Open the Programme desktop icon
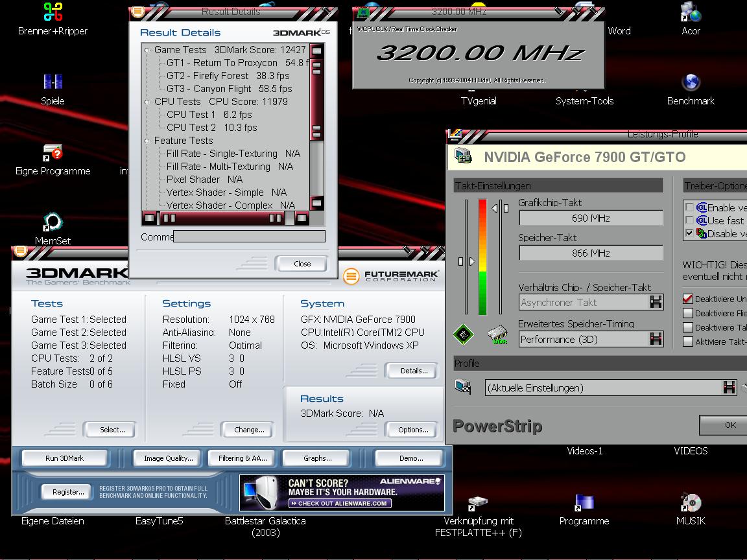 [x=584, y=502]
